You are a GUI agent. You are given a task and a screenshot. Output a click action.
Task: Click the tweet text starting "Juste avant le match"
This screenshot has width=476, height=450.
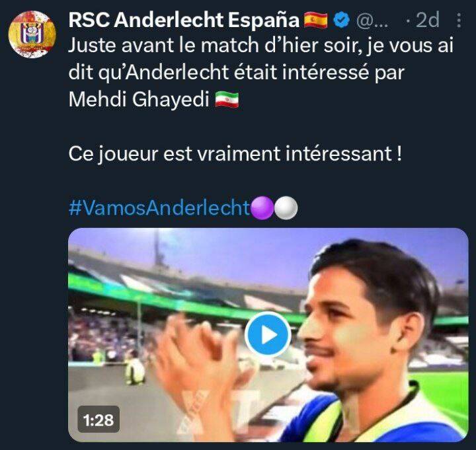pyautogui.click(x=260, y=72)
